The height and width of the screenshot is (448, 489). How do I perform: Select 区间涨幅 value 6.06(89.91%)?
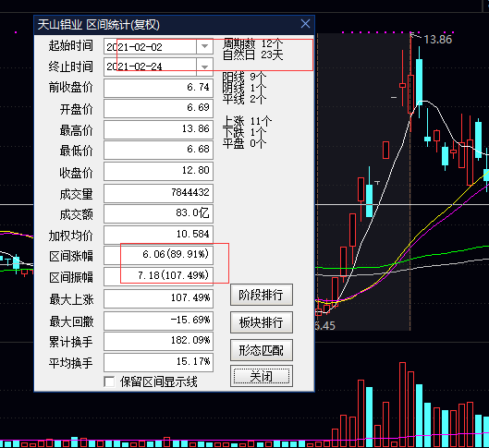tap(158, 255)
